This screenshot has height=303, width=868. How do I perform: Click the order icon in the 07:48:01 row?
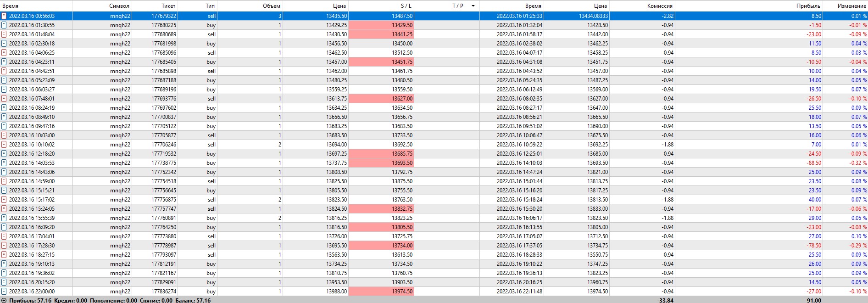(x=4, y=99)
